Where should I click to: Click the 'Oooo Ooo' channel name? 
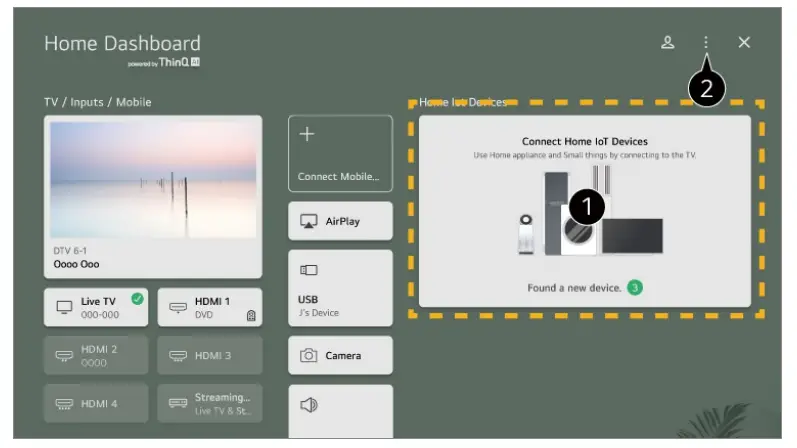coord(76,264)
